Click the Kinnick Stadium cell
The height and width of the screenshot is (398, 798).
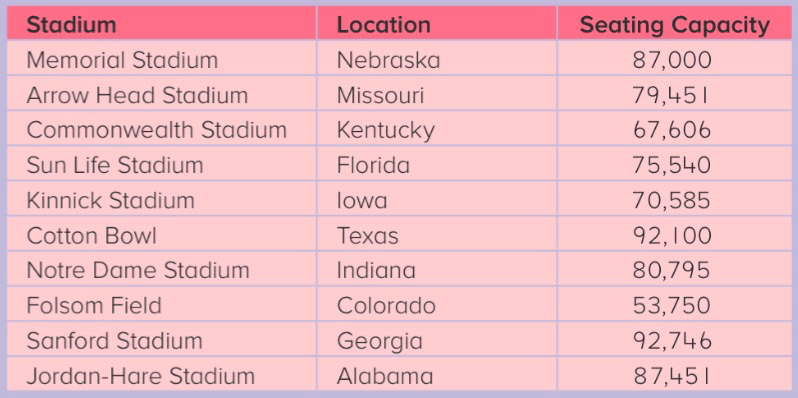tap(162, 201)
